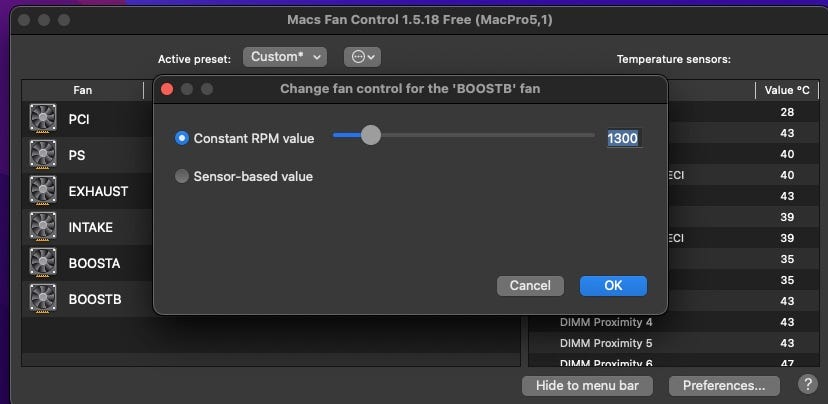Click the PS fan icon
Viewport: 828px width, 404px height.
tap(43, 155)
